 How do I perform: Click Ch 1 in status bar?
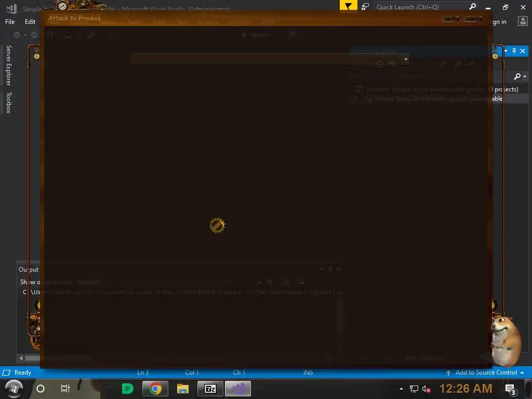pos(239,373)
